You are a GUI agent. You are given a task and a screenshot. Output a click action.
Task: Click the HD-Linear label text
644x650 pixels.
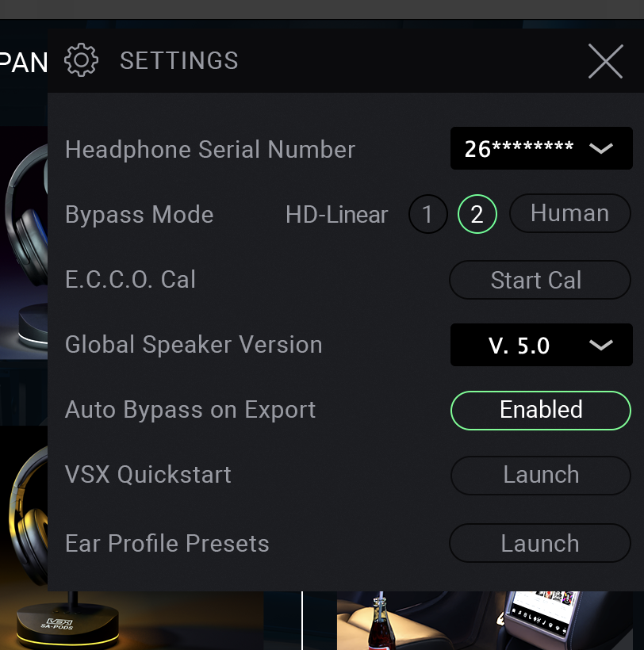tap(337, 215)
